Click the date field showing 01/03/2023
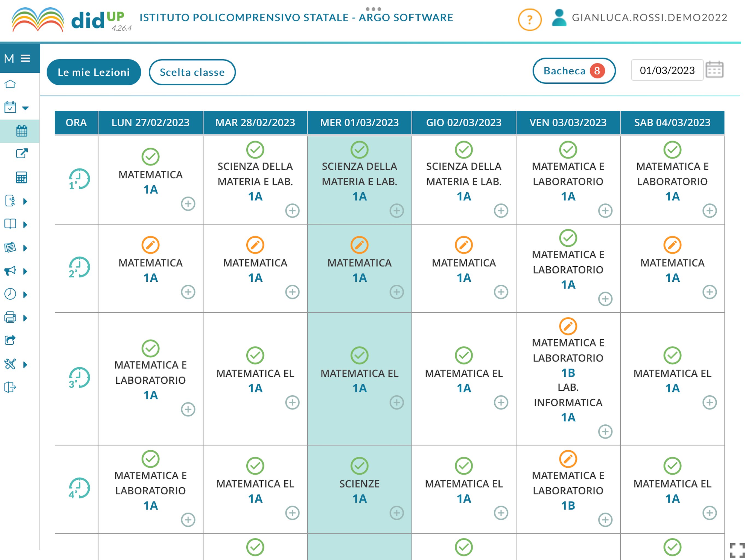 (x=667, y=70)
